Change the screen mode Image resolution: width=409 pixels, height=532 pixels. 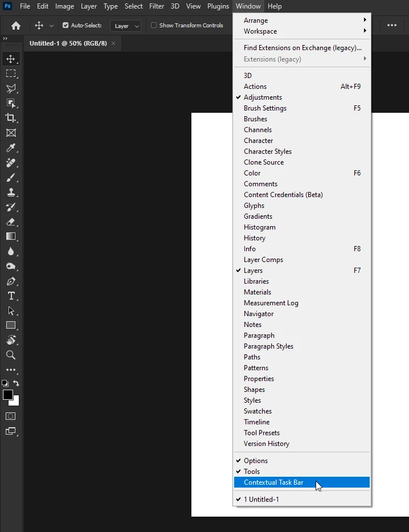(x=11, y=431)
